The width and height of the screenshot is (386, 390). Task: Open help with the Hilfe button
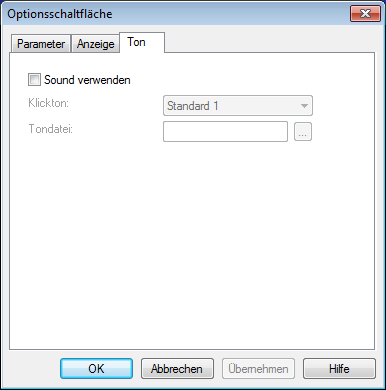click(x=339, y=369)
